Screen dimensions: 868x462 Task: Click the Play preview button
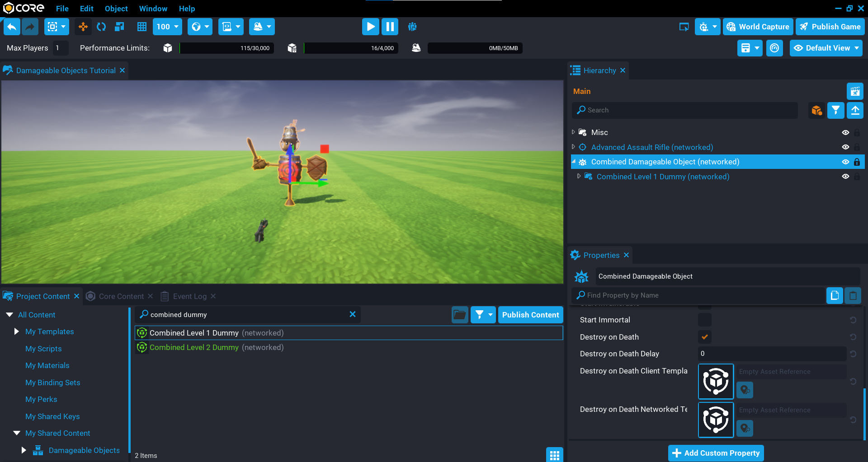tap(370, 27)
